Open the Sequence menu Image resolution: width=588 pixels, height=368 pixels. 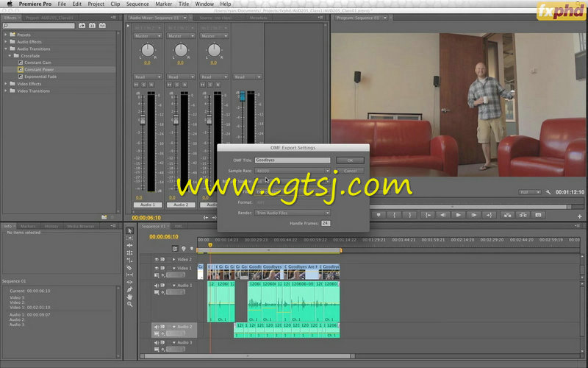click(137, 4)
